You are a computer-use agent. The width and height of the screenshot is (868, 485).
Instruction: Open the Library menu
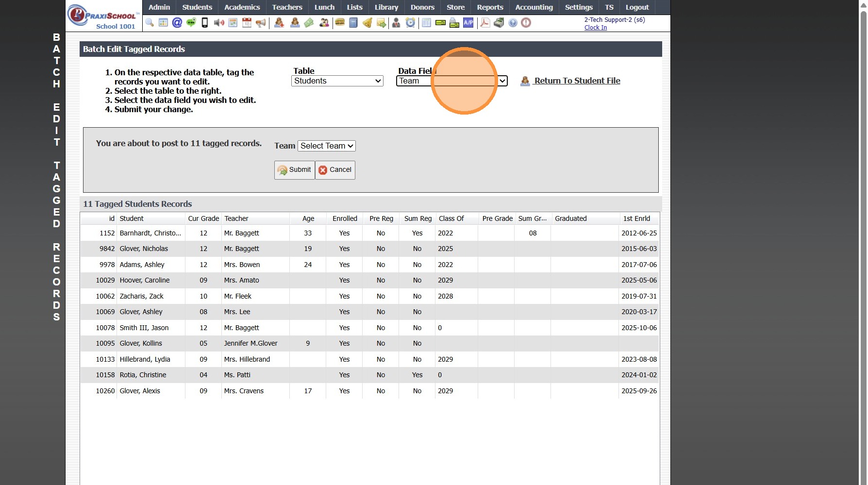point(386,7)
